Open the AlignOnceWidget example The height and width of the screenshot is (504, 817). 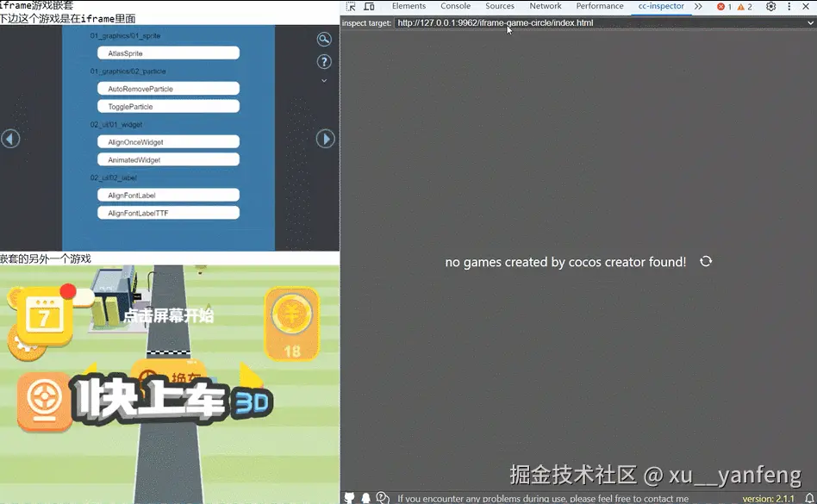click(168, 142)
